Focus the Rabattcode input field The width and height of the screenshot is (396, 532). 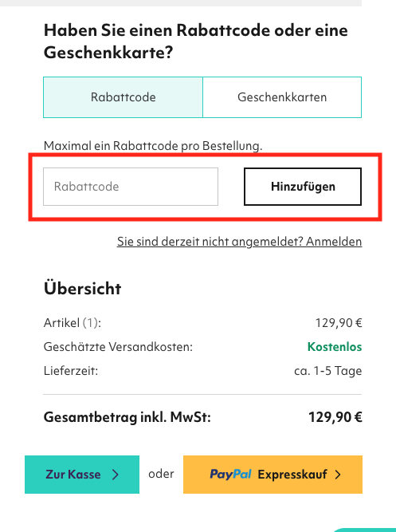[x=131, y=187]
